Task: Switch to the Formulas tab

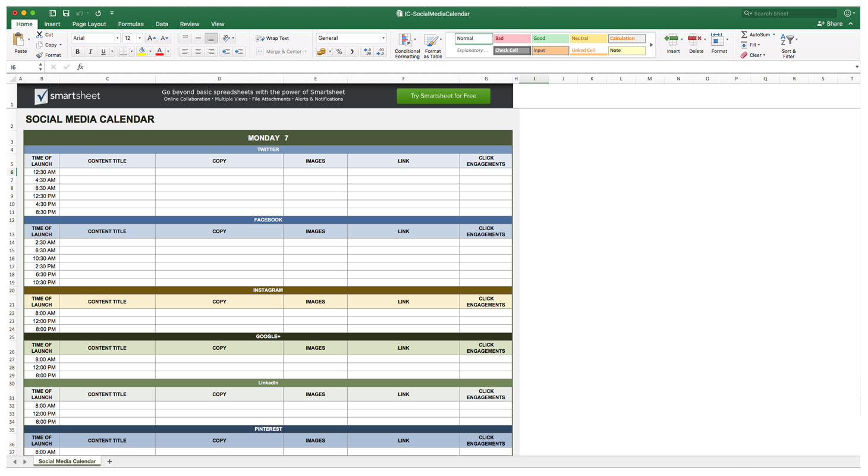Action: [x=131, y=24]
